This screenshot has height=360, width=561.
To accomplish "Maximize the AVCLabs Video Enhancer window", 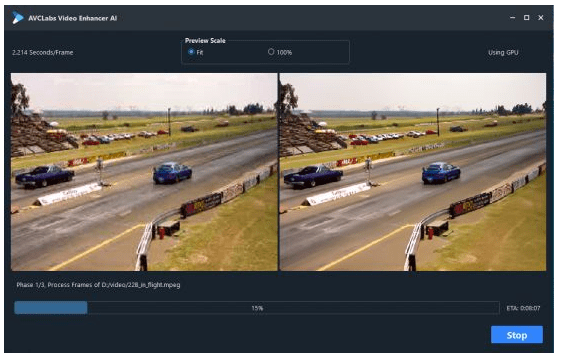I will click(526, 18).
